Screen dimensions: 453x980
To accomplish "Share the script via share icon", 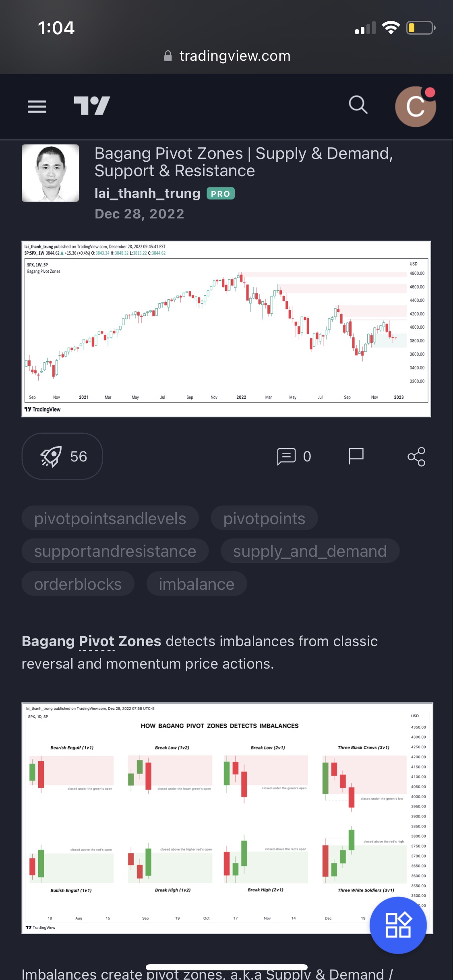I will coord(416,457).
